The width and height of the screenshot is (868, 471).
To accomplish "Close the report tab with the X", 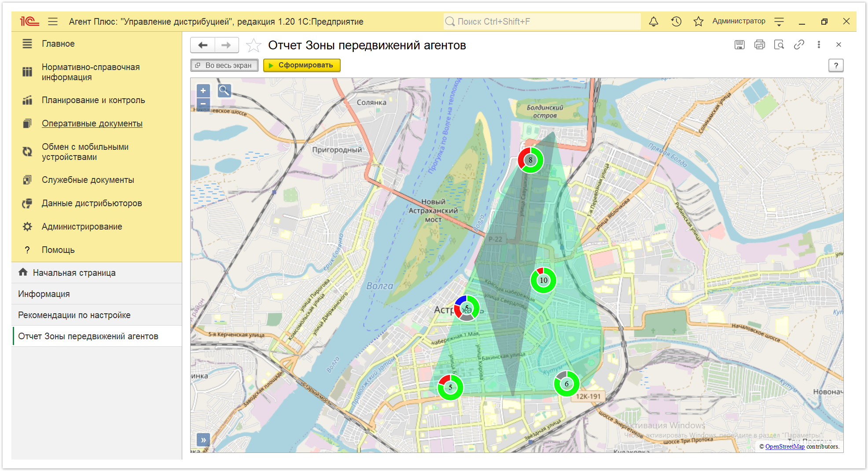I will tap(839, 45).
